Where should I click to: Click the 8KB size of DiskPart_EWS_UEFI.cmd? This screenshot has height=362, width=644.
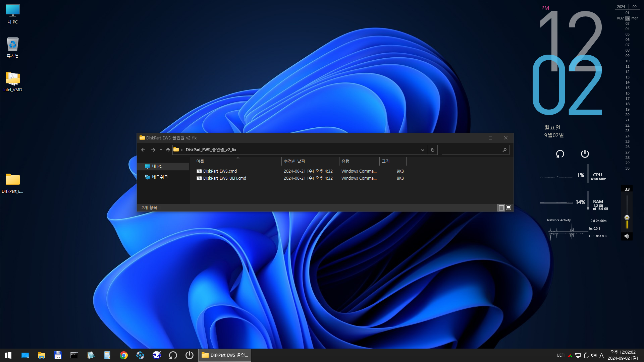click(400, 178)
